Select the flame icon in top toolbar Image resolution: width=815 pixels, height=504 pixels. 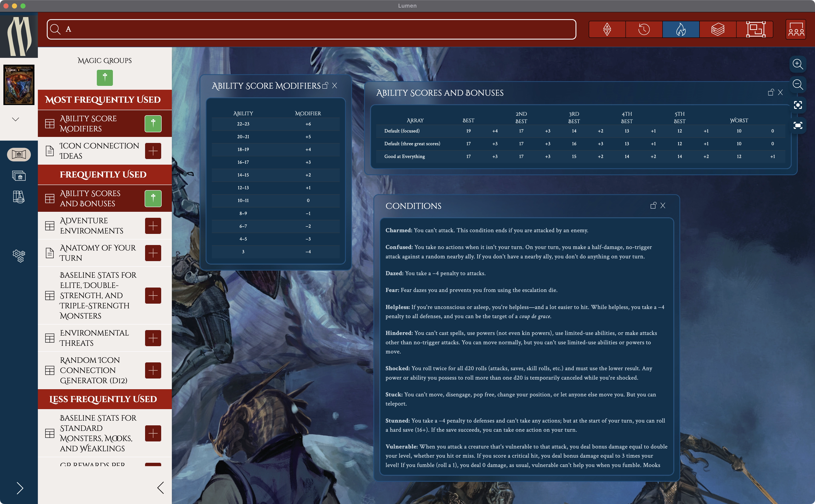681,29
